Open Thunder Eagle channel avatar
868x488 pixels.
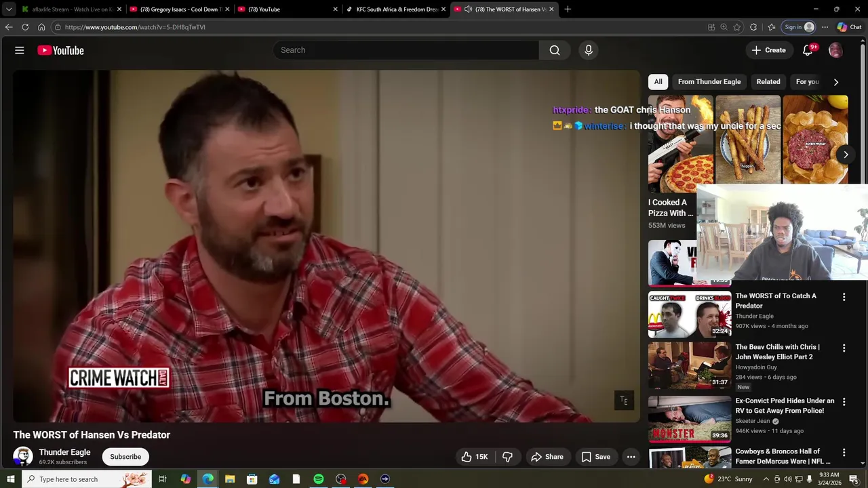23,456
